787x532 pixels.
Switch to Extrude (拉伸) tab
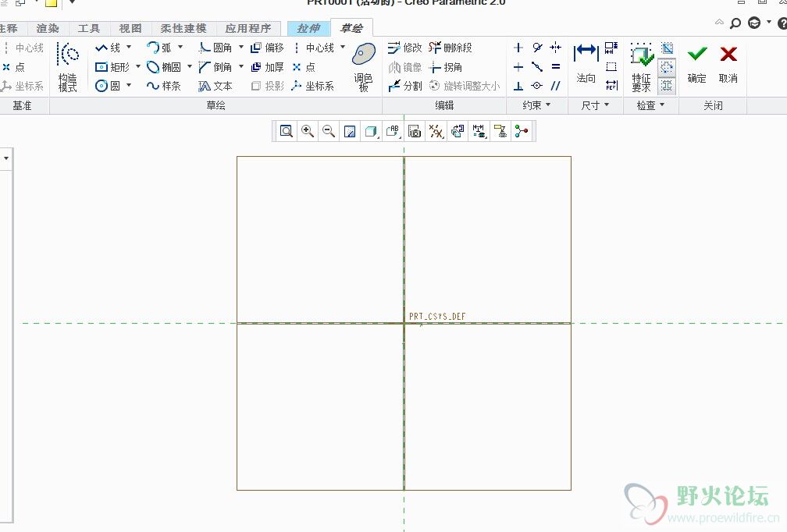308,29
